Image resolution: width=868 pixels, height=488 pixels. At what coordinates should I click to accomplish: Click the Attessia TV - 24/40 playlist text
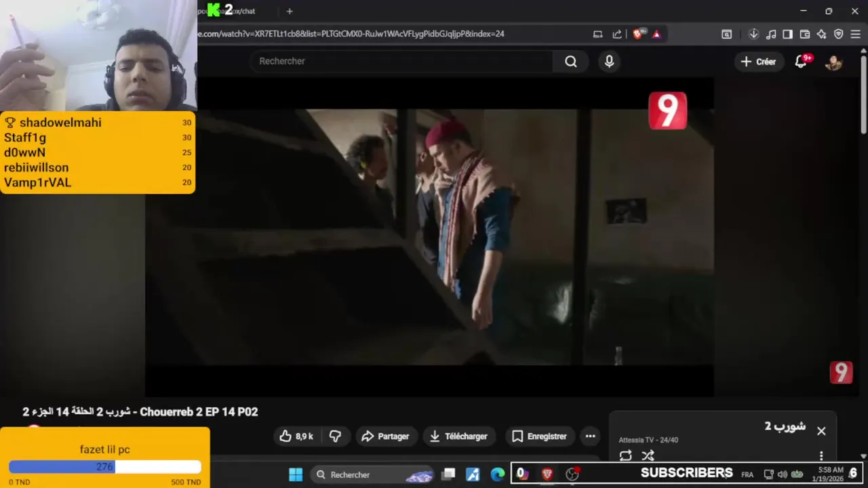pyautogui.click(x=648, y=440)
